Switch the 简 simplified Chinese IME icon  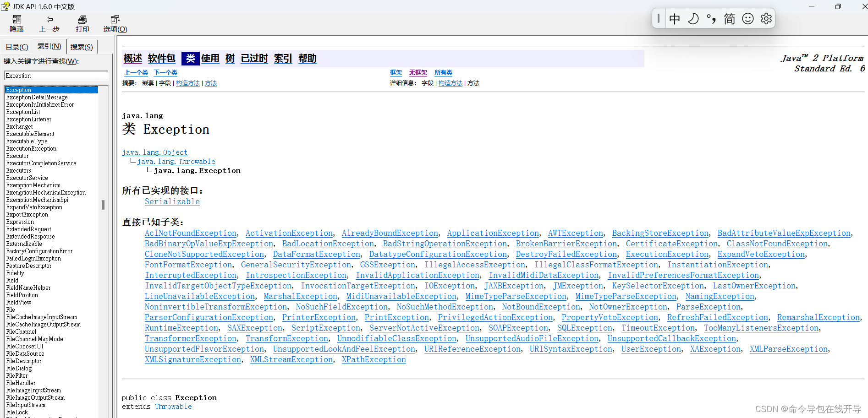point(730,19)
